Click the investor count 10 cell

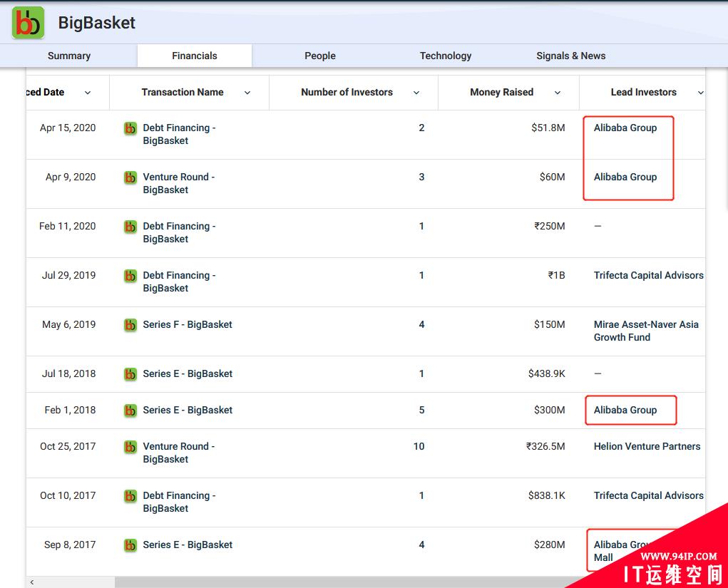[x=419, y=446]
